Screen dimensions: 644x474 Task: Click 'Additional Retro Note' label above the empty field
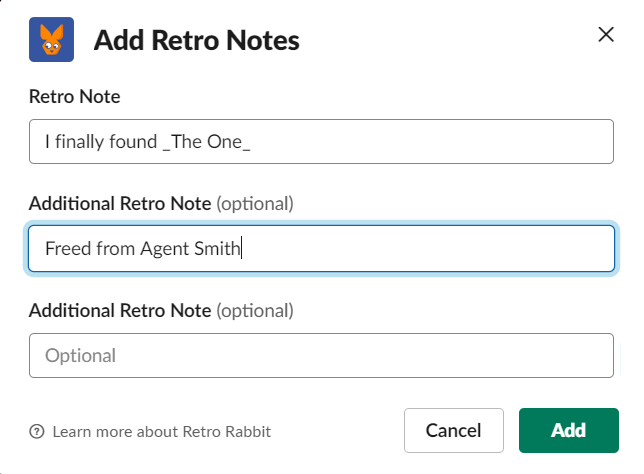(120, 310)
